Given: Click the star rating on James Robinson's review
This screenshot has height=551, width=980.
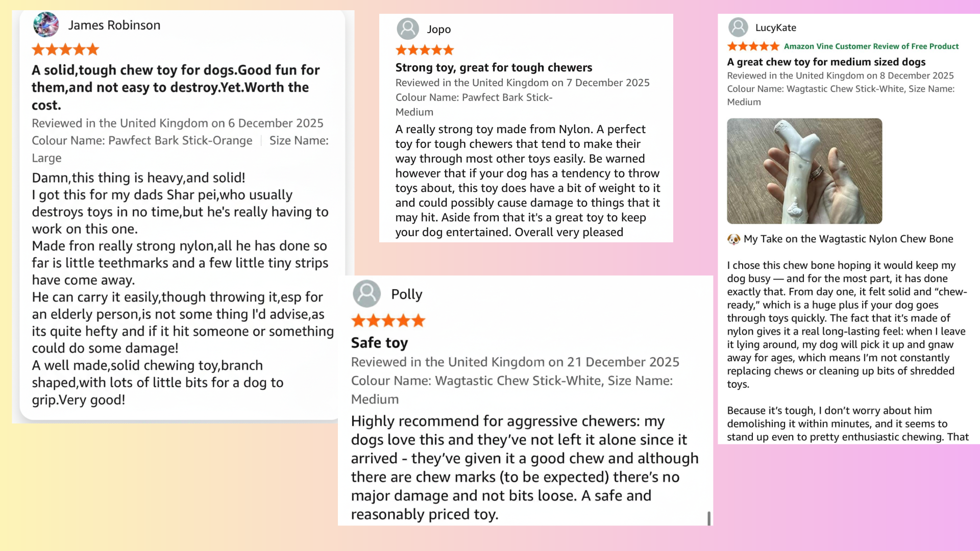Looking at the screenshot, I should 65,49.
